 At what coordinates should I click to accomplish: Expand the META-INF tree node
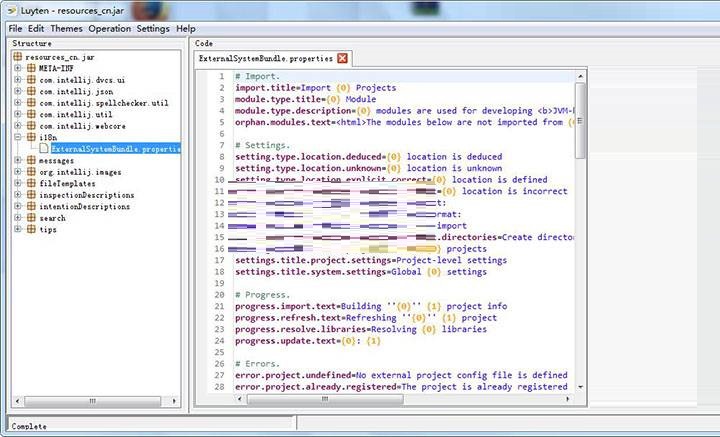[17, 68]
